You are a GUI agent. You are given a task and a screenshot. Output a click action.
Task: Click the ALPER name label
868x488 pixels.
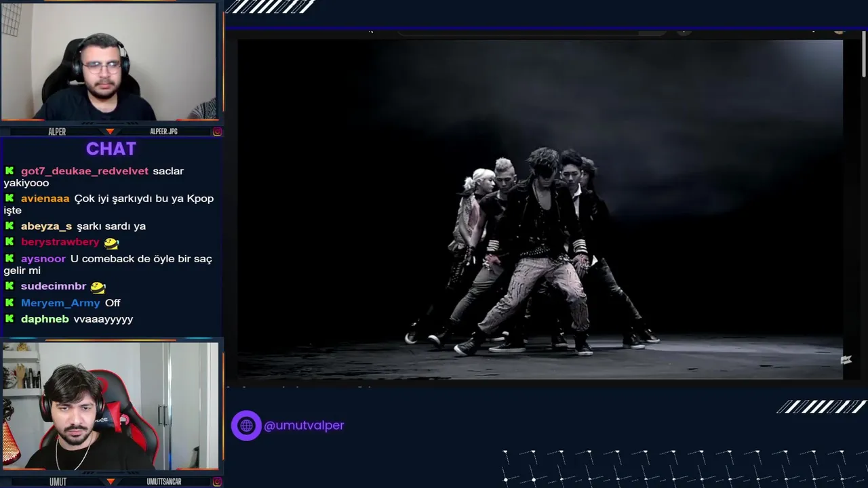pos(57,131)
